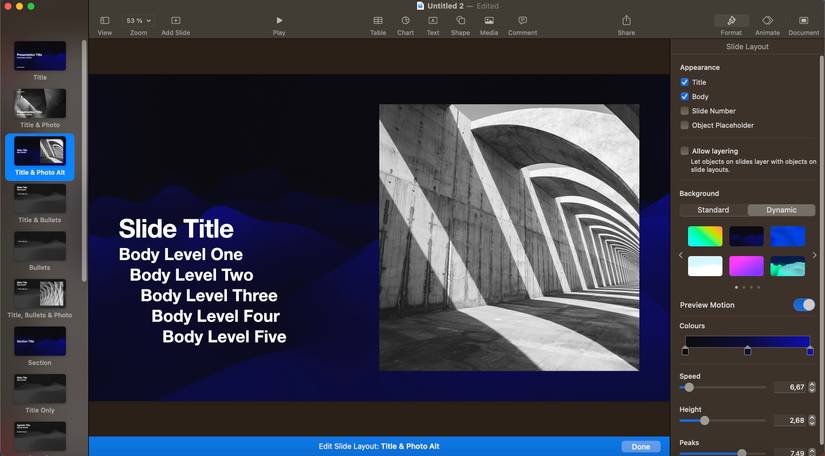This screenshot has height=456, width=825.
Task: Select the Bullets layout thumbnail
Action: point(40,246)
